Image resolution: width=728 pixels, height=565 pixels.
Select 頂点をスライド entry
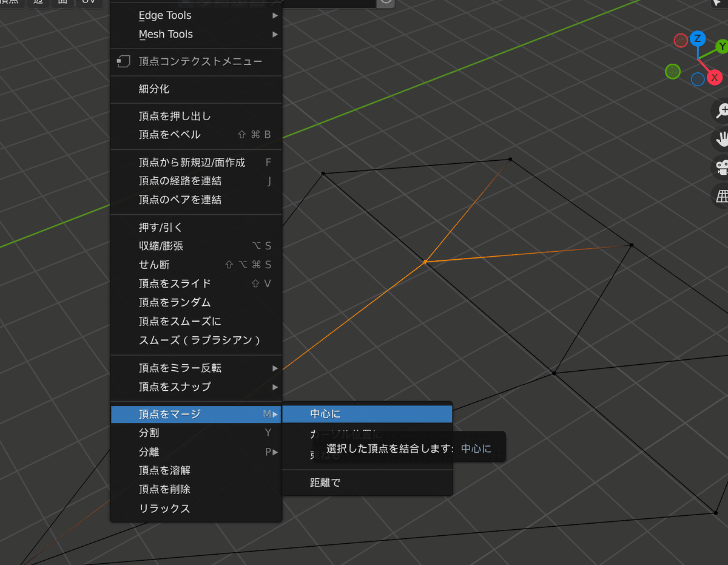tap(196, 283)
